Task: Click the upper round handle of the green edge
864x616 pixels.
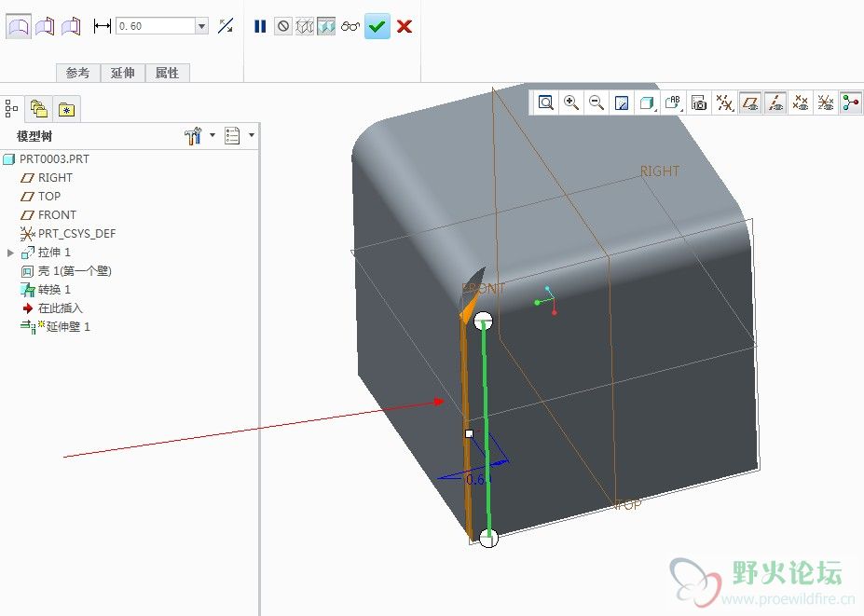Action: [483, 321]
